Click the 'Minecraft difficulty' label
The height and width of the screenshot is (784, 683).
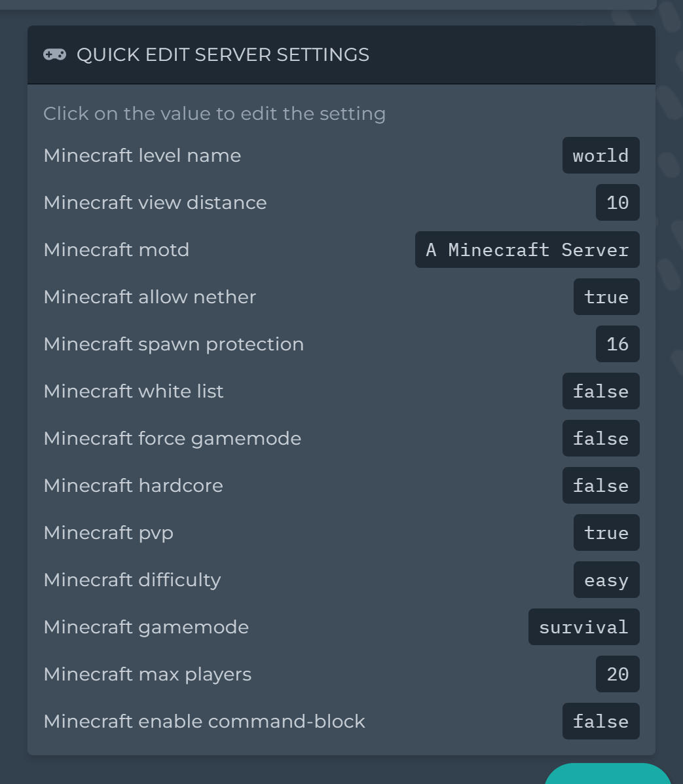click(x=132, y=580)
